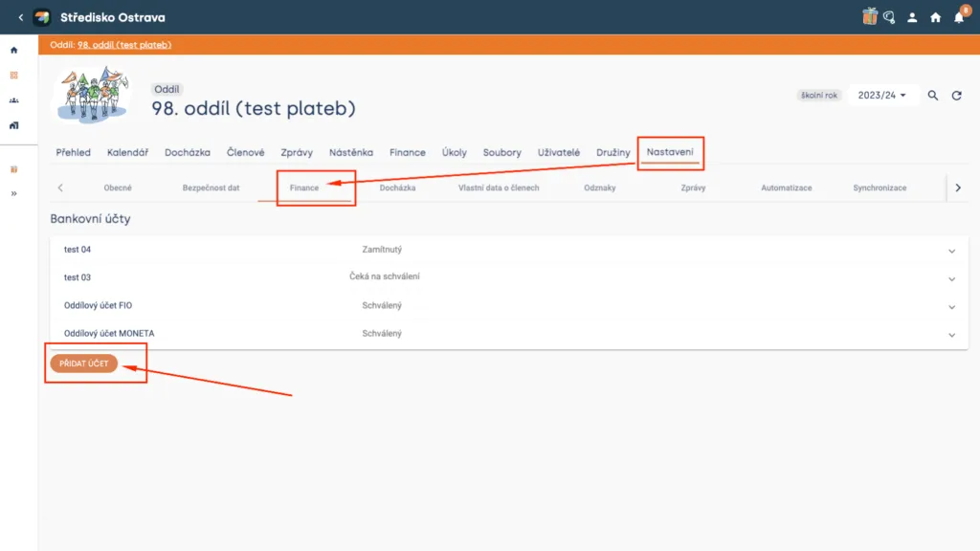Click the Středisko Ostrava app logo
The image size is (980, 551).
coord(42,17)
